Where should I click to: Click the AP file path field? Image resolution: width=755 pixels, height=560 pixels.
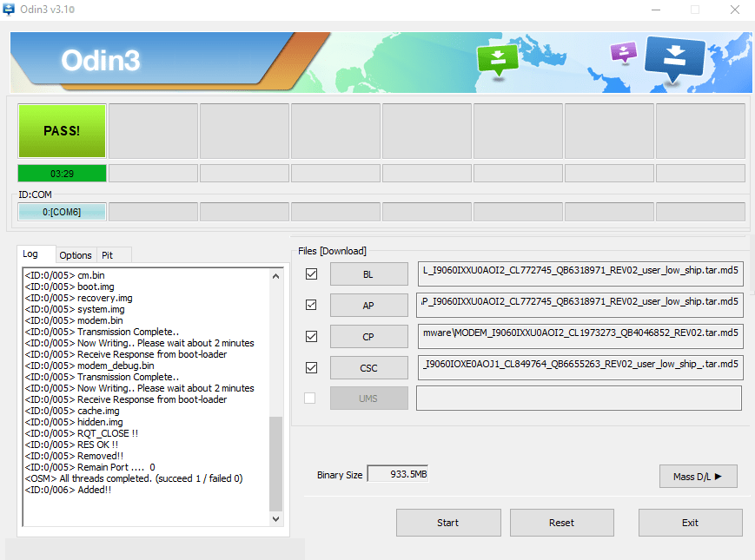click(x=580, y=305)
